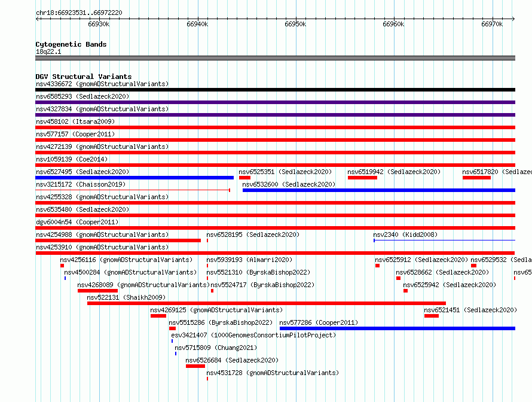Click nsv6528662 (Sedlazeck2020) label

click(442, 272)
